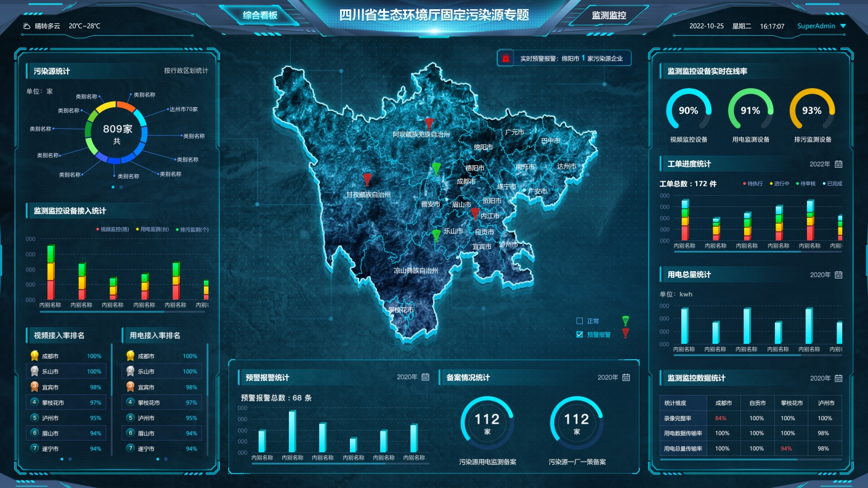Click the 809家 donut chart center

tap(117, 134)
